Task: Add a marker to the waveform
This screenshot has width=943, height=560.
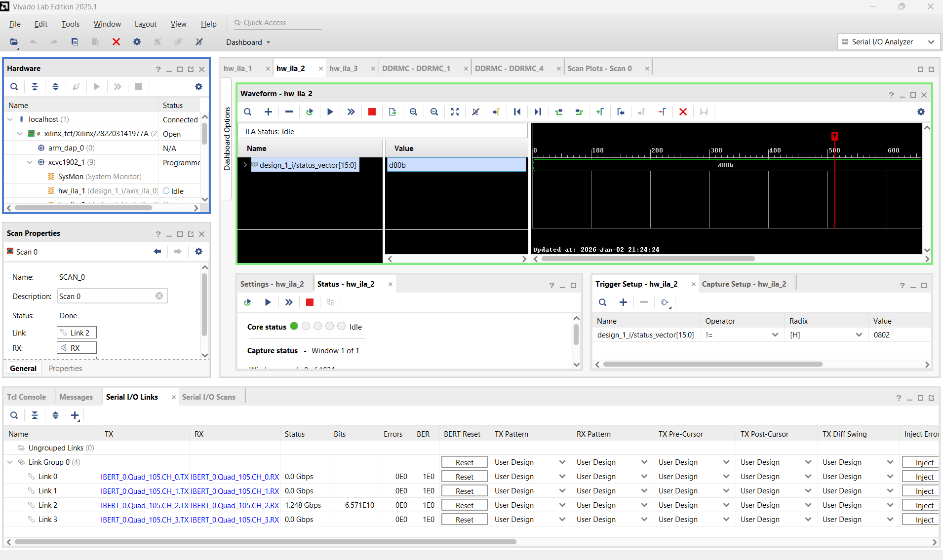Action: coord(600,112)
